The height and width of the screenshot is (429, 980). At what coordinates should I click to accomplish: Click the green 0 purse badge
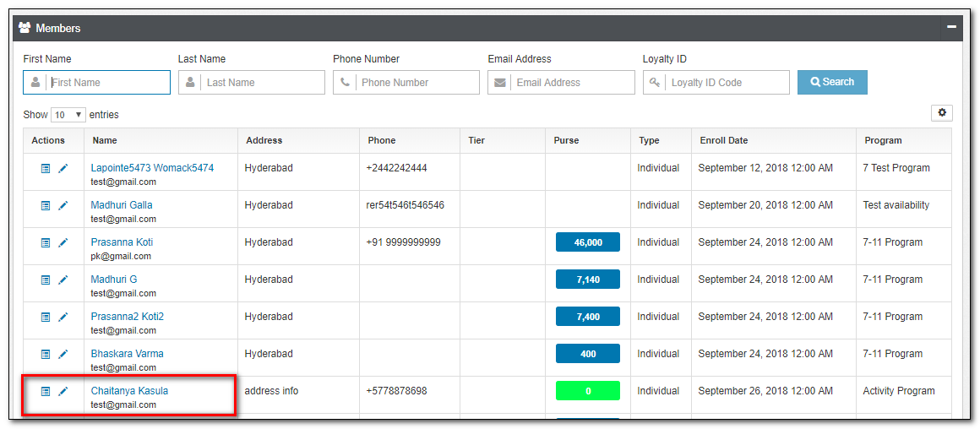pos(588,391)
